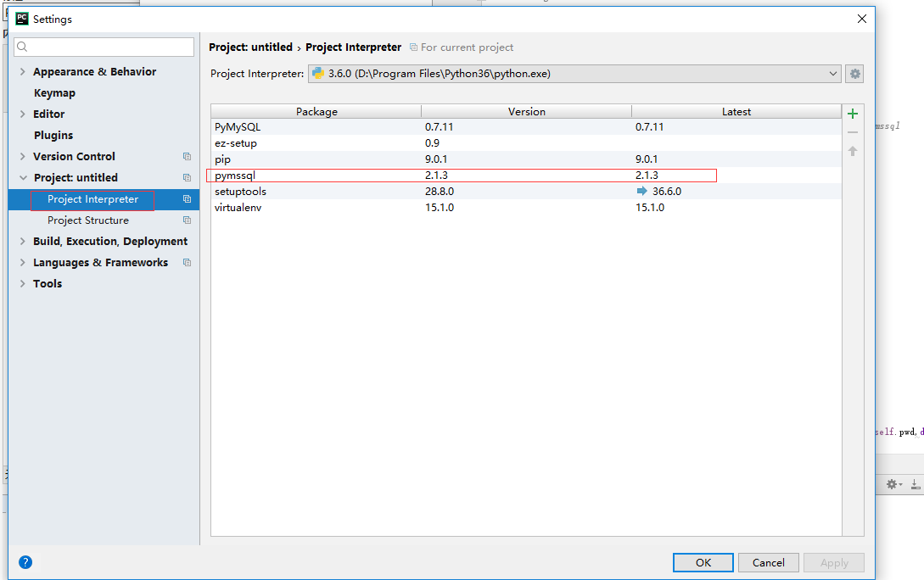Select the setuptools package row

tap(526, 192)
